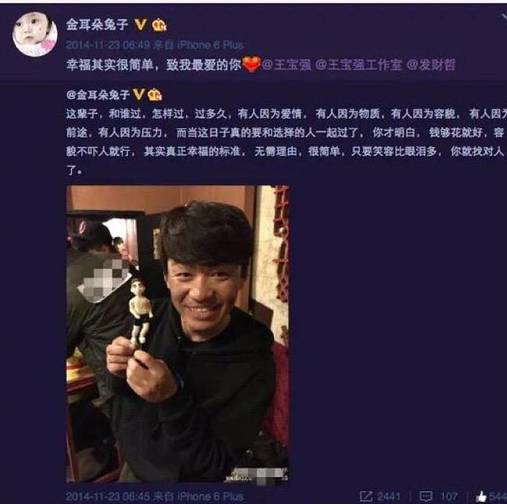
Task: Expand the post options arrow at top right
Action: pyautogui.click(x=504, y=17)
